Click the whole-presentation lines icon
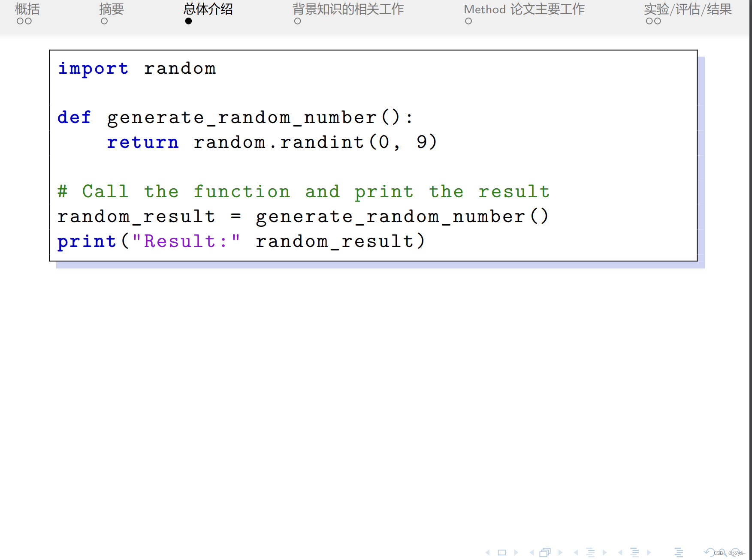 [679, 552]
